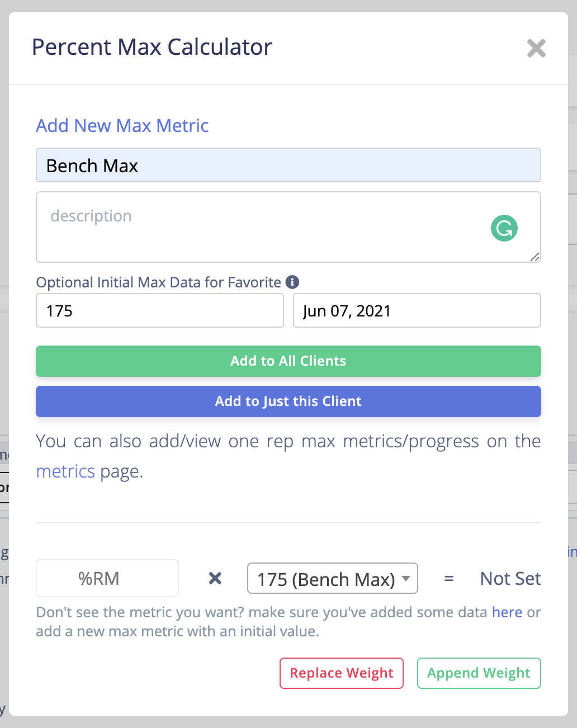This screenshot has width=577, height=728.
Task: Click the resize handle on the description box
Action: pyautogui.click(x=536, y=258)
